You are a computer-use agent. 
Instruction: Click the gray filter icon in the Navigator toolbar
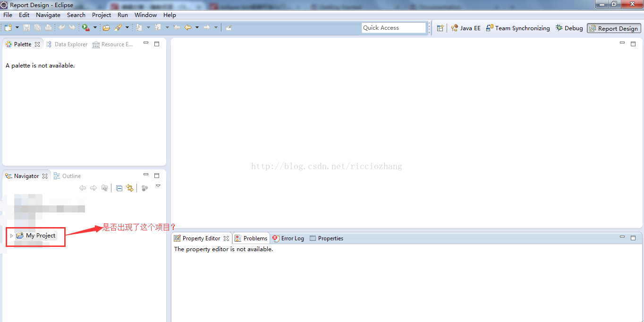point(144,188)
